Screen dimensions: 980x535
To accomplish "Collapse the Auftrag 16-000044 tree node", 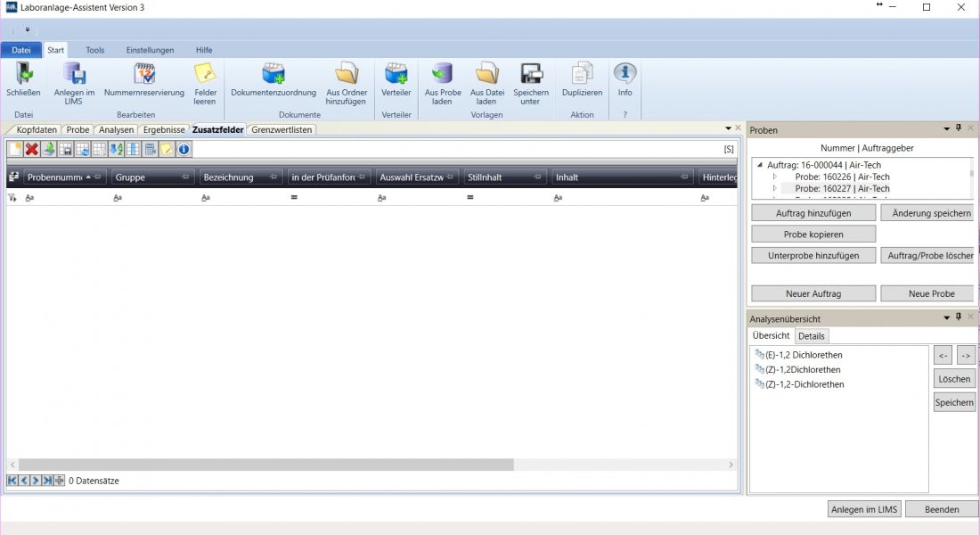I will click(x=760, y=165).
